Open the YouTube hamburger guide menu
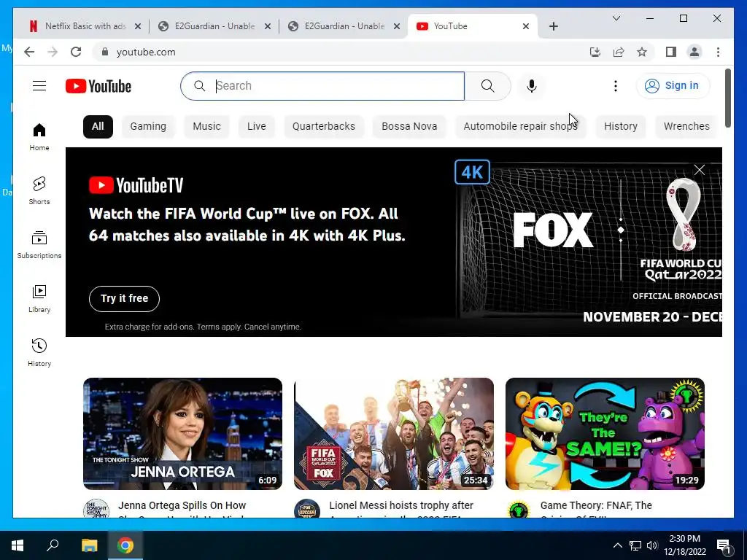 pyautogui.click(x=39, y=86)
